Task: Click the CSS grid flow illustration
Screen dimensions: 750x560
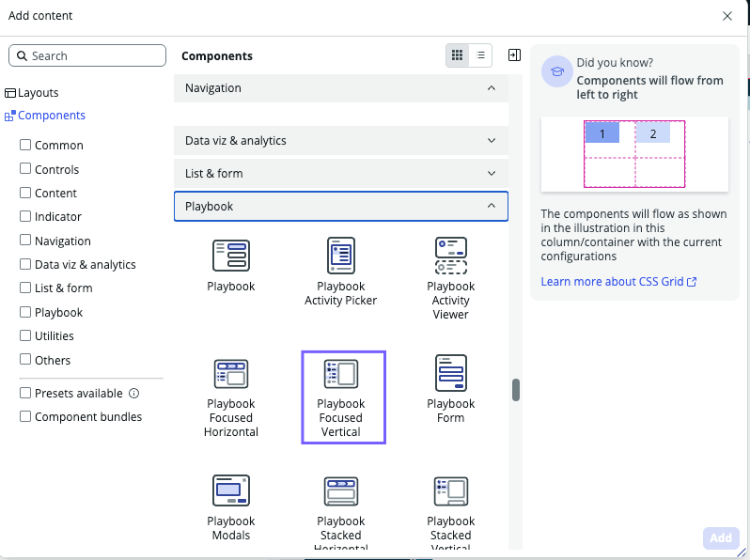Action: [x=634, y=154]
